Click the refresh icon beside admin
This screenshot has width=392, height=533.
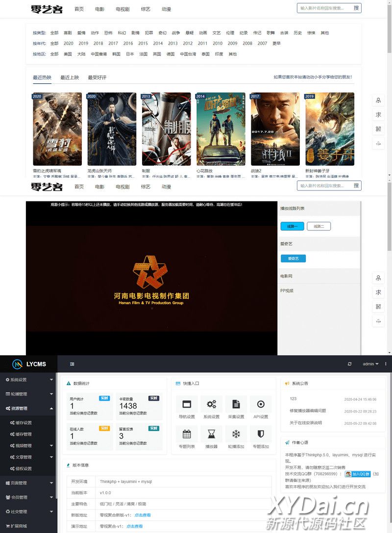349,364
